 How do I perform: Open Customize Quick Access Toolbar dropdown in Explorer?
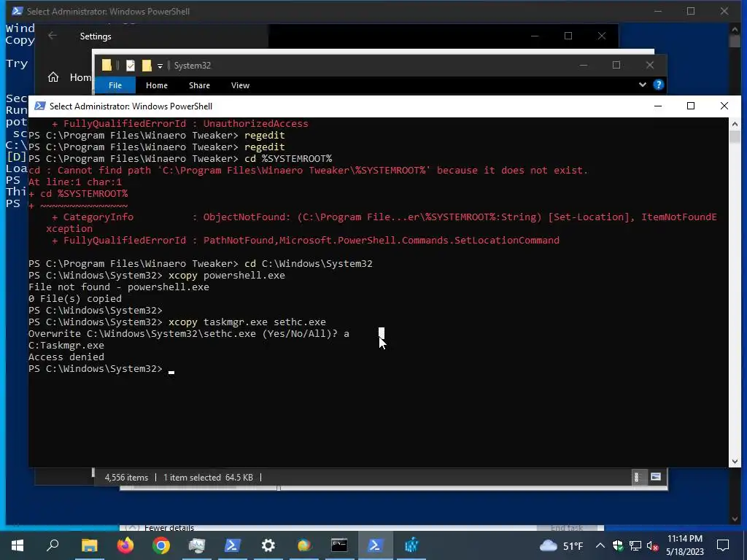click(x=160, y=66)
